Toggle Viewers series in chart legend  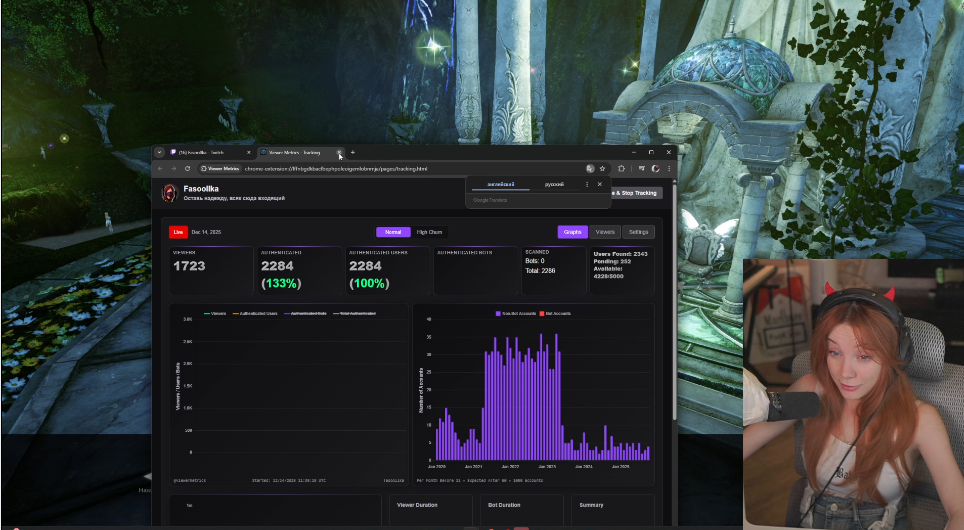tap(215, 313)
